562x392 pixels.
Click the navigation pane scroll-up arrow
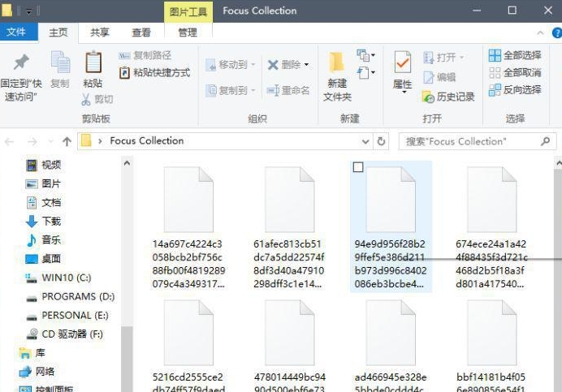click(127, 163)
